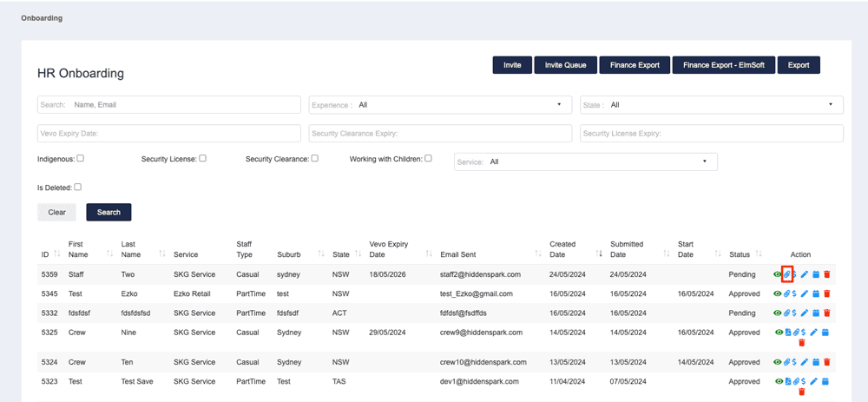This screenshot has height=402, width=868.
Task: Open calendar icon in Crew Ten row
Action: coord(816,362)
